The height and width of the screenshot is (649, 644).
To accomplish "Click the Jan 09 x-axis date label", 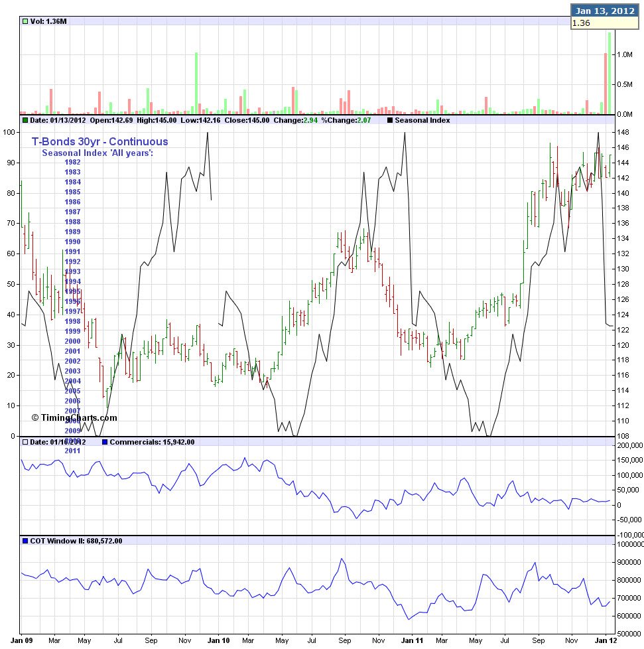I will [x=25, y=641].
